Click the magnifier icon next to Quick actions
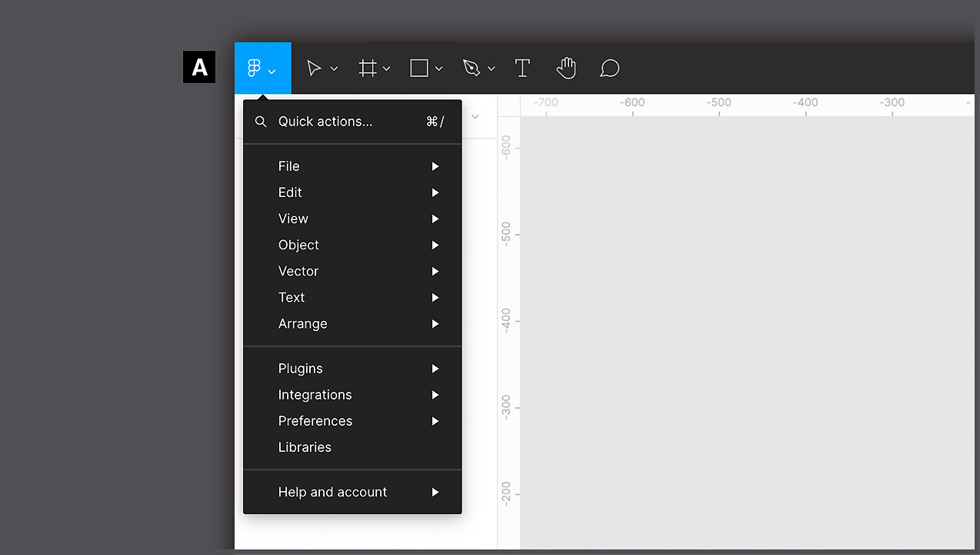 pyautogui.click(x=261, y=121)
